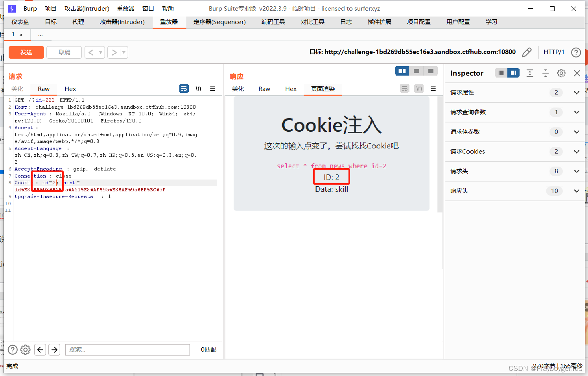This screenshot has height=376, width=588.
Task: Go to next search match arrow
Action: pyautogui.click(x=55, y=350)
